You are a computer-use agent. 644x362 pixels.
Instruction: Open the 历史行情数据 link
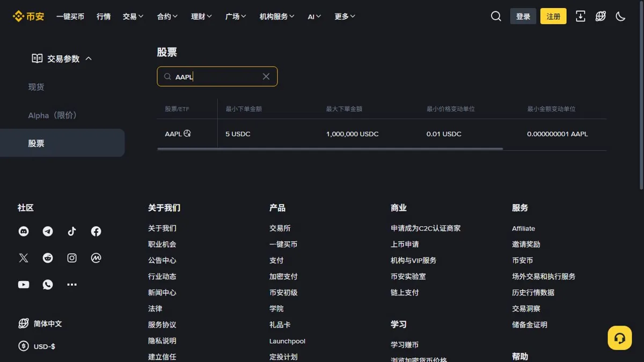(x=533, y=293)
